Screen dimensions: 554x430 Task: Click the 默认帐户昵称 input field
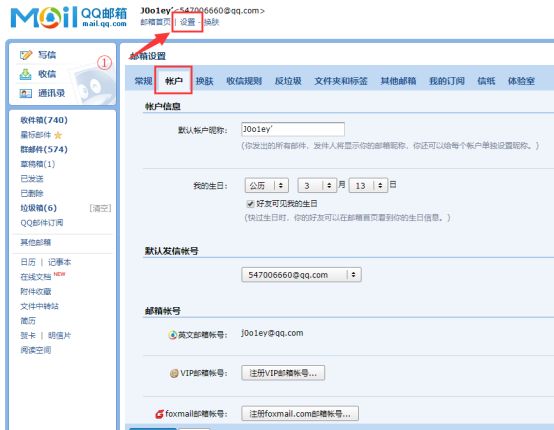tap(293, 129)
